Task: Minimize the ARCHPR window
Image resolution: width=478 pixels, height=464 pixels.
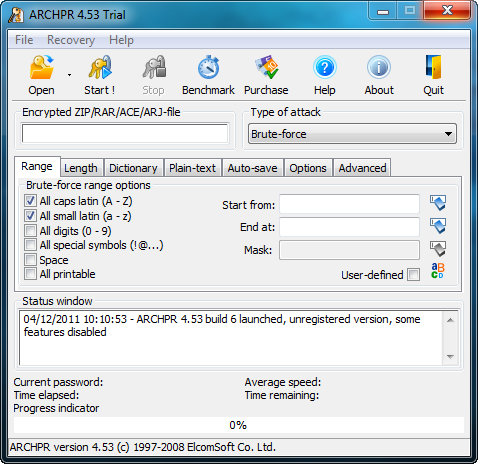Action: click(x=383, y=11)
